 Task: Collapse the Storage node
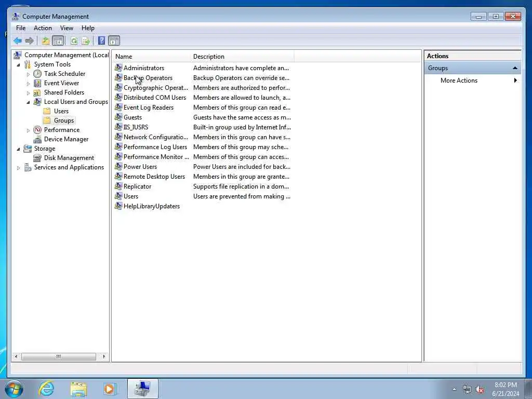[18, 149]
